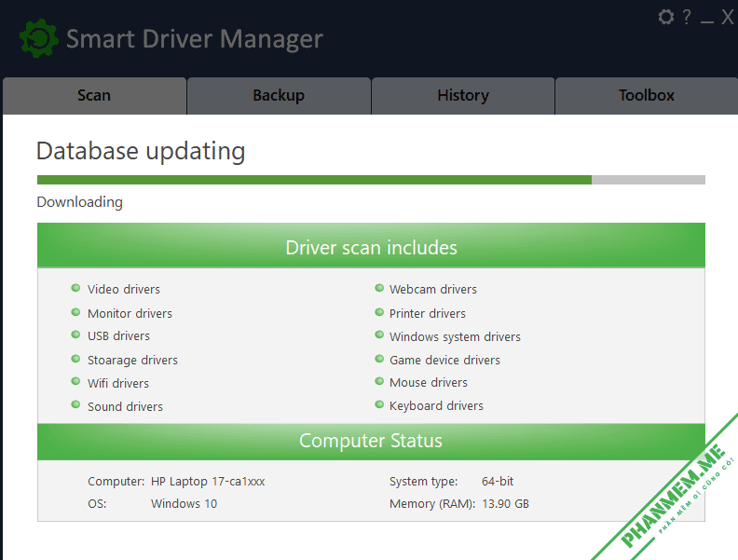Select the Mouse drivers entry
738x560 pixels.
(x=429, y=383)
